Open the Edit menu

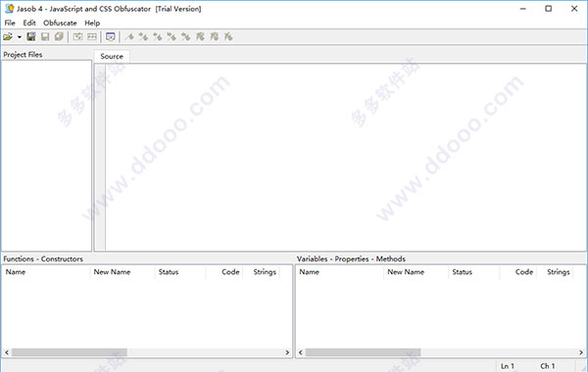29,23
